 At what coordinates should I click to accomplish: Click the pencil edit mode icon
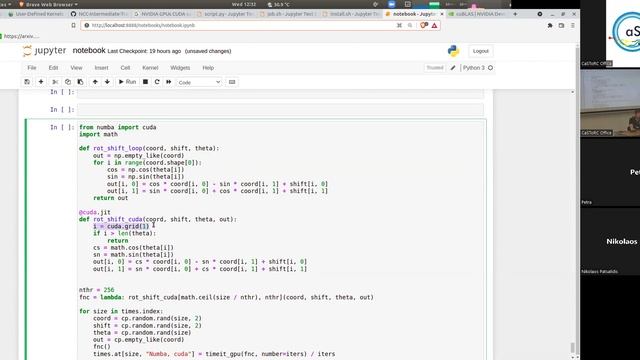pyautogui.click(x=453, y=68)
